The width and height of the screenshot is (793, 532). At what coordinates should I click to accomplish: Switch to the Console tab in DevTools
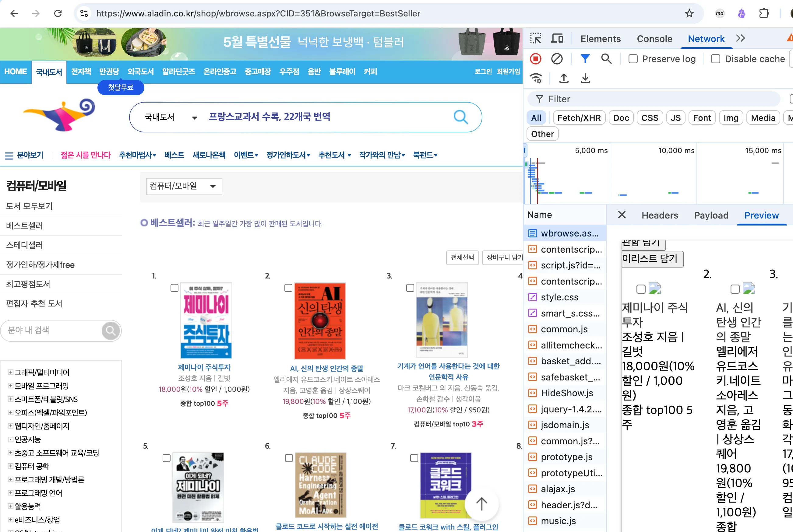pyautogui.click(x=654, y=39)
